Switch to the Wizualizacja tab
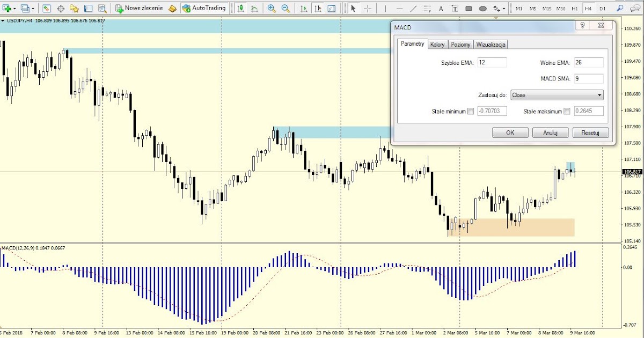The height and width of the screenshot is (338, 644). pyautogui.click(x=491, y=45)
